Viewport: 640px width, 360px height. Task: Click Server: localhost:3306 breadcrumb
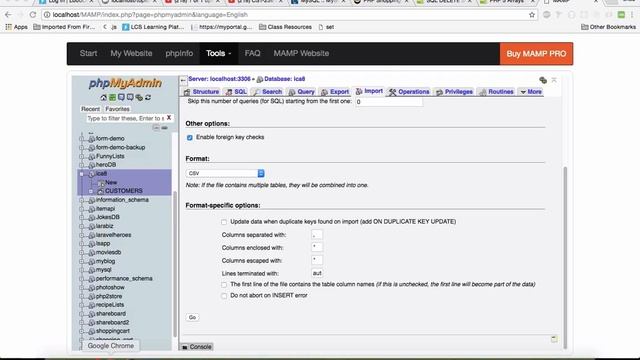pos(219,79)
